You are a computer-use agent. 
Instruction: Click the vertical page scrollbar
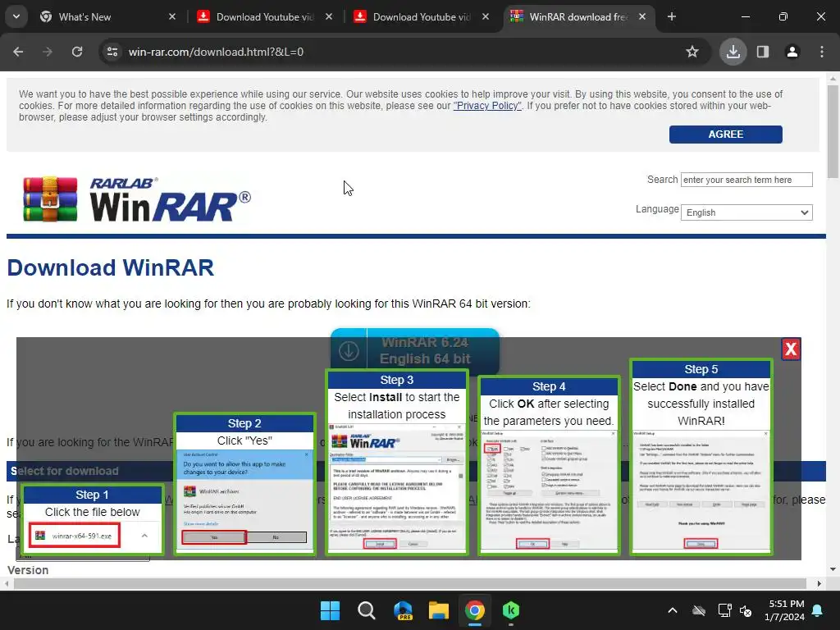[833, 132]
